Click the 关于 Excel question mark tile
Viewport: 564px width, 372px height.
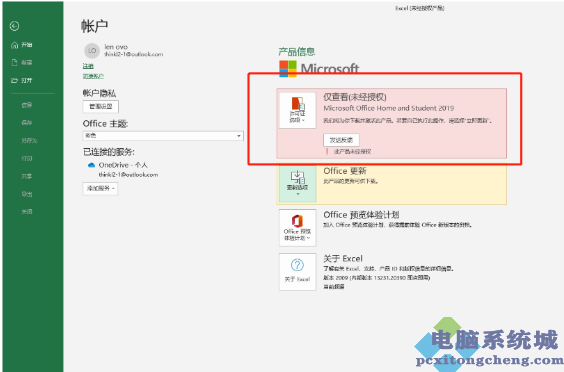[x=297, y=272]
